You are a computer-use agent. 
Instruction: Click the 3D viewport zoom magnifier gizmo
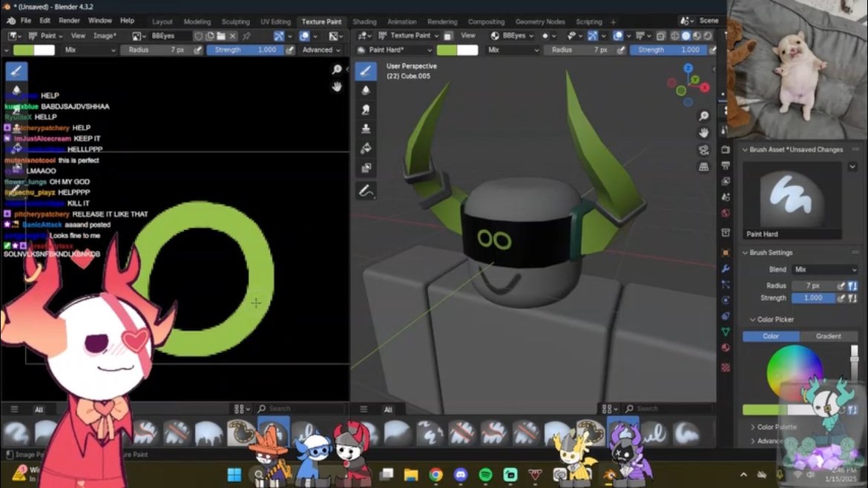(x=703, y=116)
